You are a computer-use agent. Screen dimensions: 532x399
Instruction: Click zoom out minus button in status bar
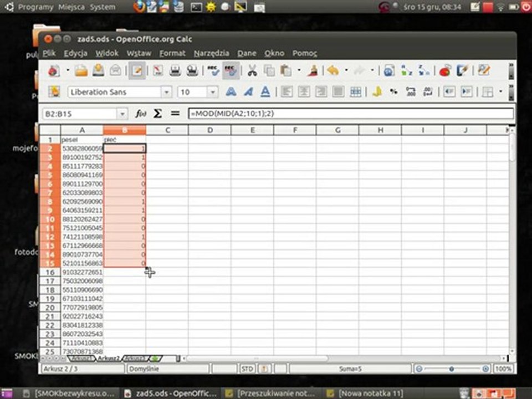(419, 369)
